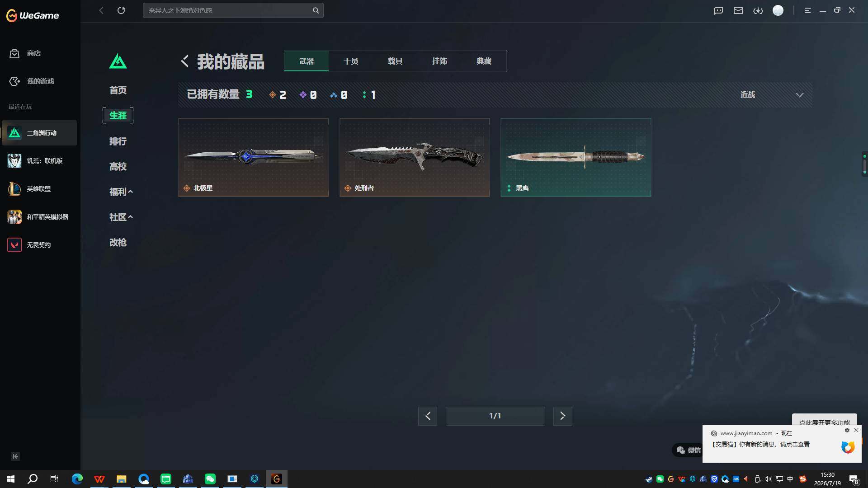Select 饥荒: 联机版 in recent games

pyautogui.click(x=39, y=161)
